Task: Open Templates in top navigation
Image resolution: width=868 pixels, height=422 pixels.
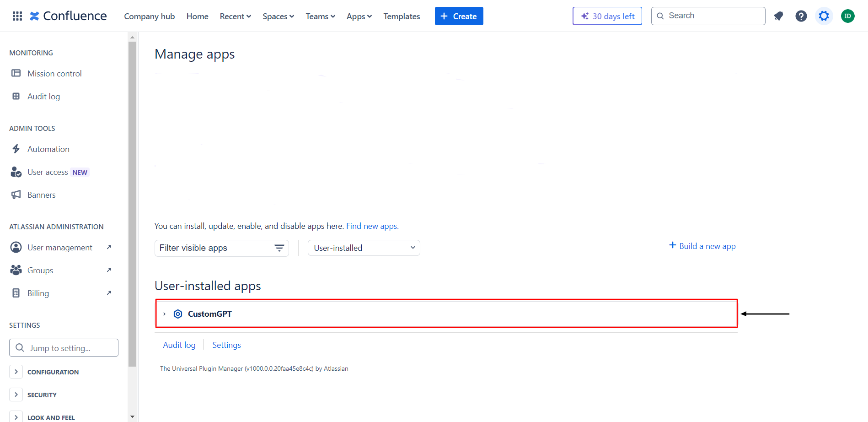Action: tap(402, 16)
